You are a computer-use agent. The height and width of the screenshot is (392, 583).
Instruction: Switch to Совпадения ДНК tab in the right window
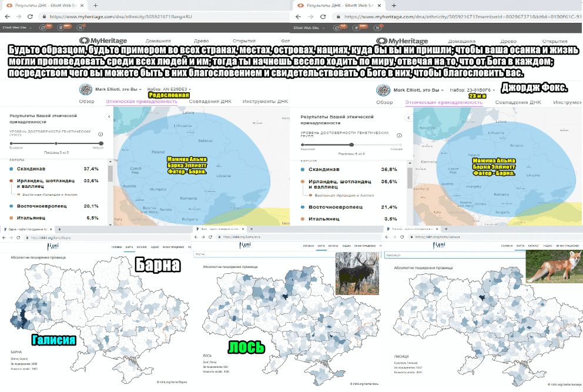[x=518, y=102]
